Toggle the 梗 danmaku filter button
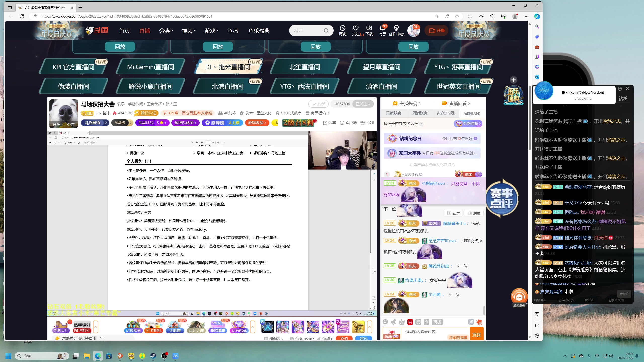Screen dimensions: 644x362 pyautogui.click(x=418, y=322)
